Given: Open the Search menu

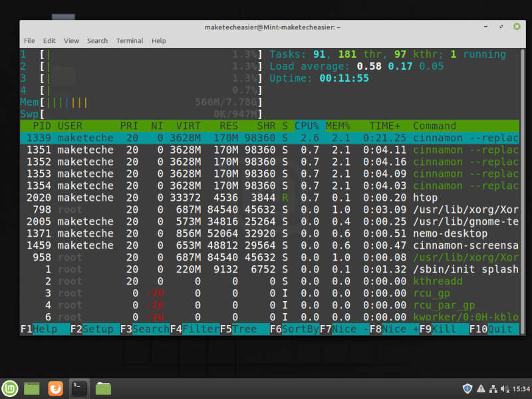Looking at the screenshot, I should click(97, 41).
